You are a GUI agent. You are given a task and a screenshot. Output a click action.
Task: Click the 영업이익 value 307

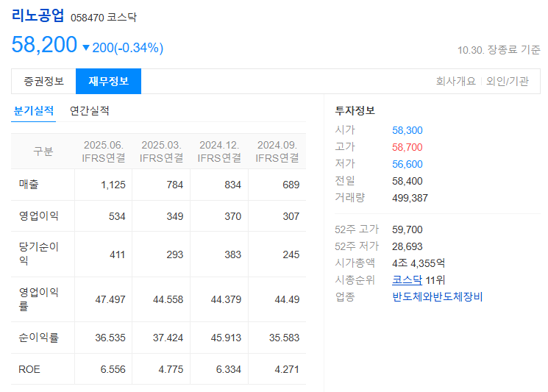pos(291,216)
